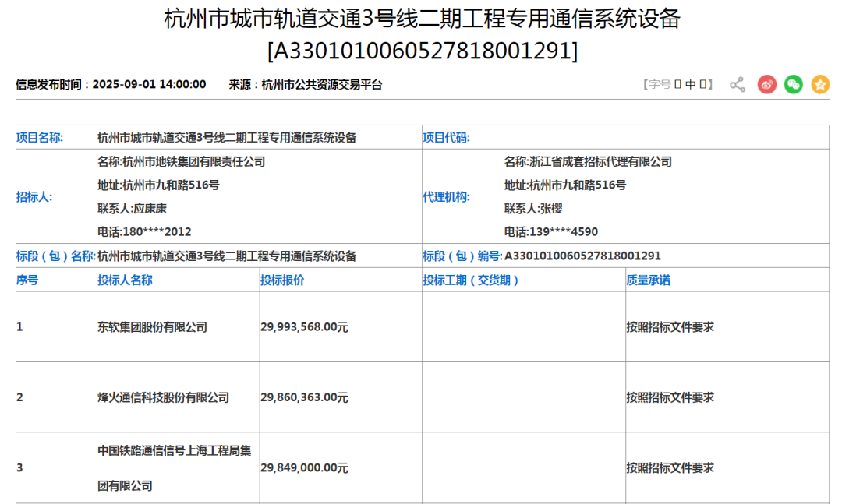Click the 投标人名称 column header
This screenshot has width=842, height=504.
click(x=125, y=280)
